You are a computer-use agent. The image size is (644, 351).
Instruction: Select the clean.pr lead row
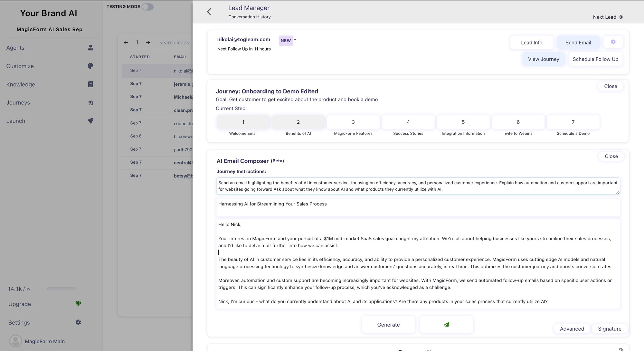157,110
